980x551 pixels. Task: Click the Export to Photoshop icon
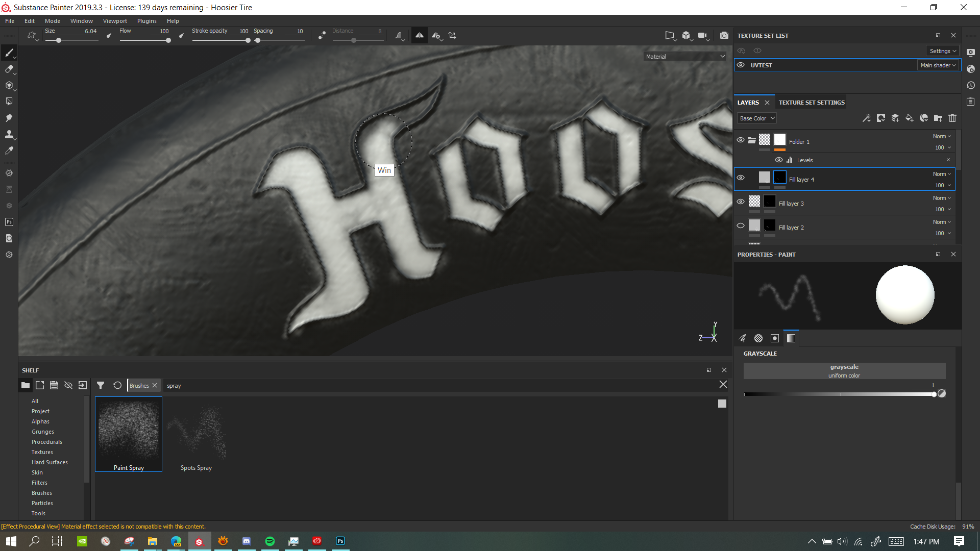[x=9, y=222]
